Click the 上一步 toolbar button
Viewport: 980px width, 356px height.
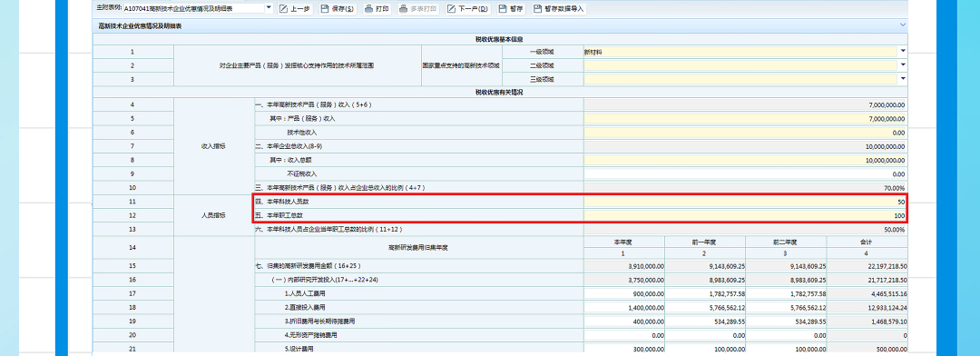pyautogui.click(x=294, y=9)
